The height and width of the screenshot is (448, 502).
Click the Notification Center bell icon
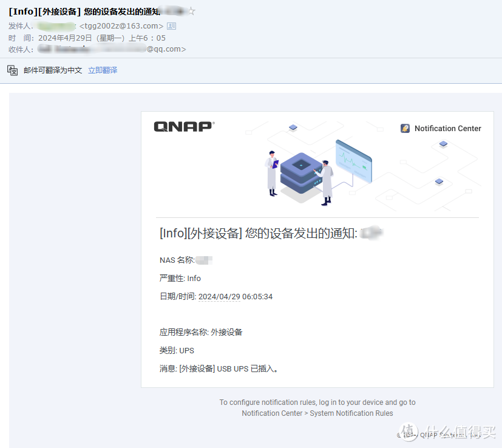[x=405, y=129]
